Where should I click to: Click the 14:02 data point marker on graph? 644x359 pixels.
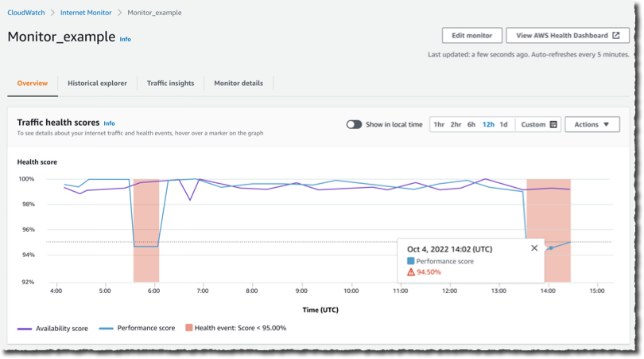coord(551,248)
